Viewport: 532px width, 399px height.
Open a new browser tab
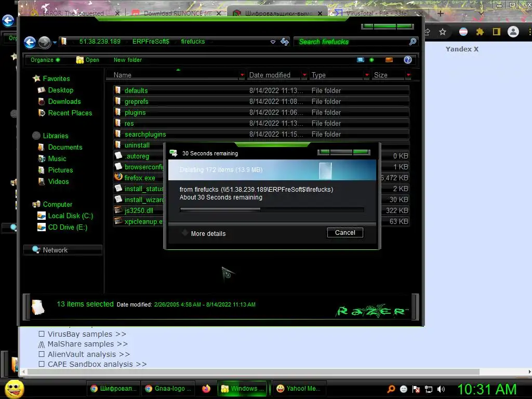point(441,14)
